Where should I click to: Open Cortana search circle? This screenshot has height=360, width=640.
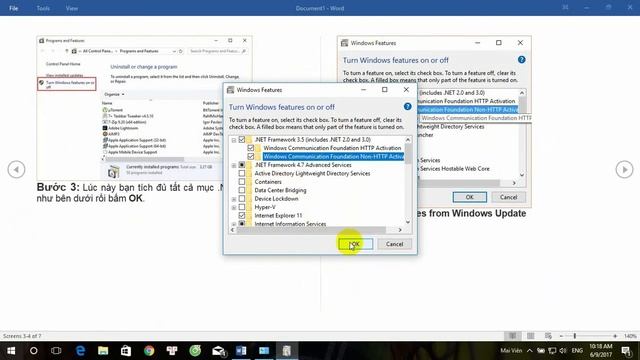point(33,351)
